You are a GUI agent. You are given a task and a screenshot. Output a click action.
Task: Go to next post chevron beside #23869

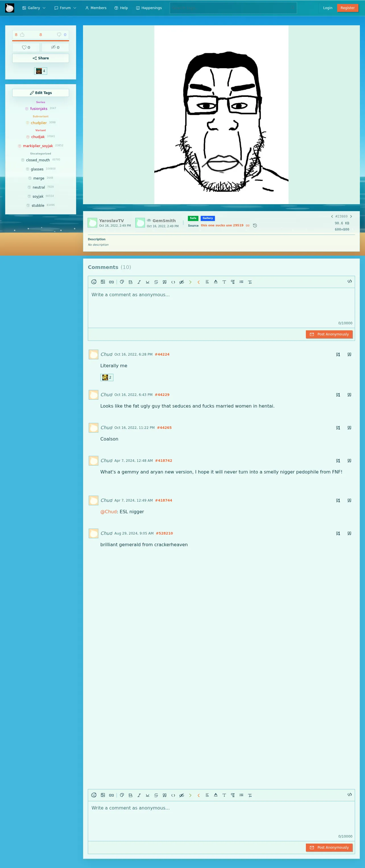(x=351, y=217)
